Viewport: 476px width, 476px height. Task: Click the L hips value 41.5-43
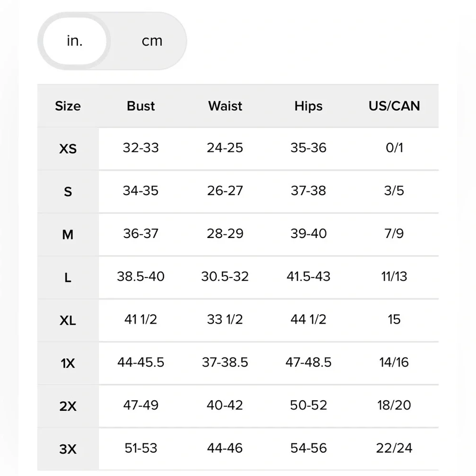[x=308, y=277]
